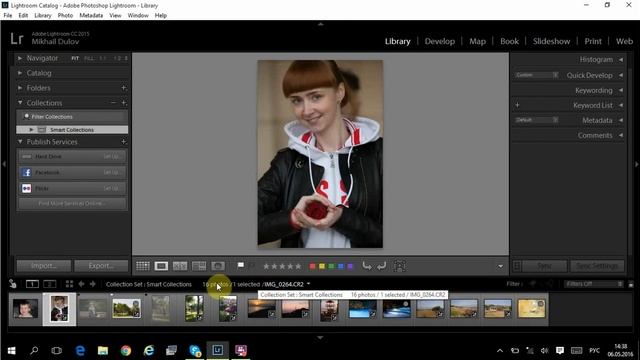The width and height of the screenshot is (640, 360).
Task: Open filmstrip grid shortcut icon
Action: 69,284
